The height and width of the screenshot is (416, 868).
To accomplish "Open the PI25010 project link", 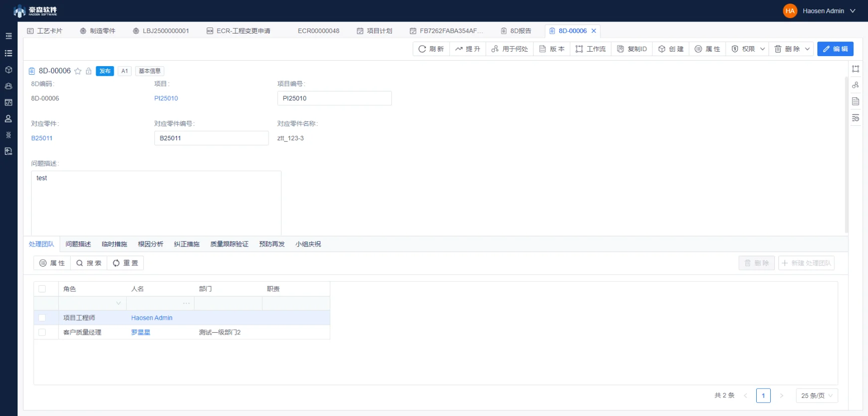I will [166, 98].
